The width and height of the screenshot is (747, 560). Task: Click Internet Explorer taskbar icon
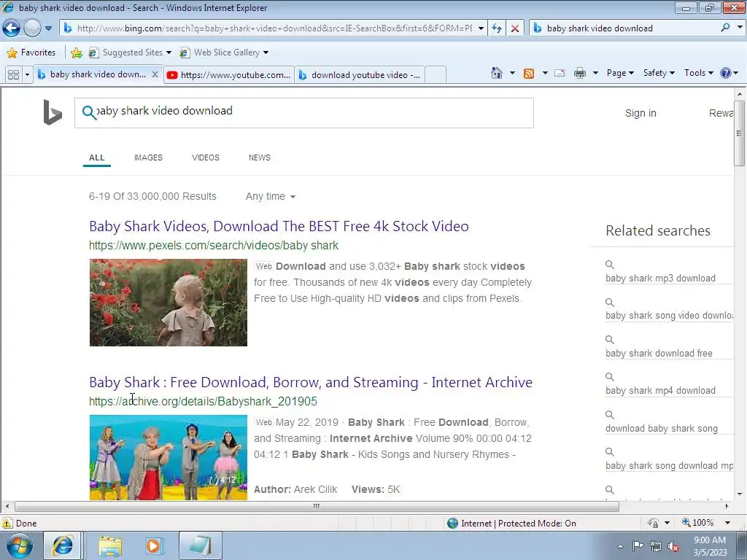point(63,545)
